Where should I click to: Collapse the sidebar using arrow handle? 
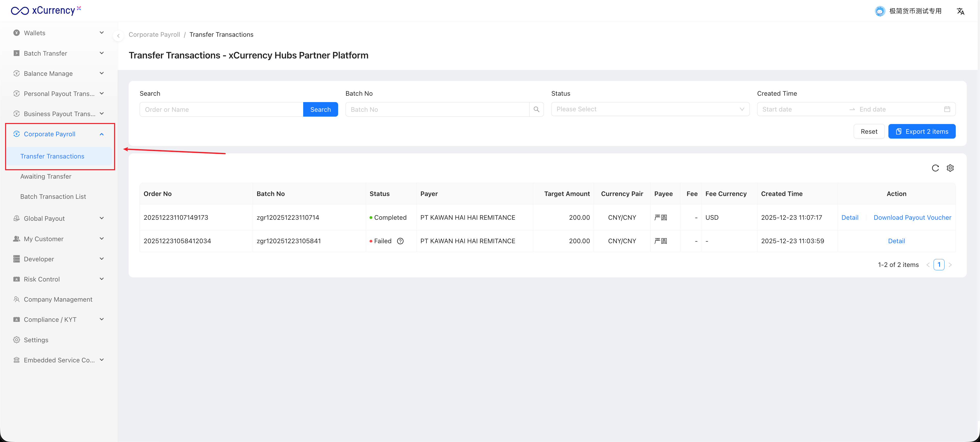point(118,36)
